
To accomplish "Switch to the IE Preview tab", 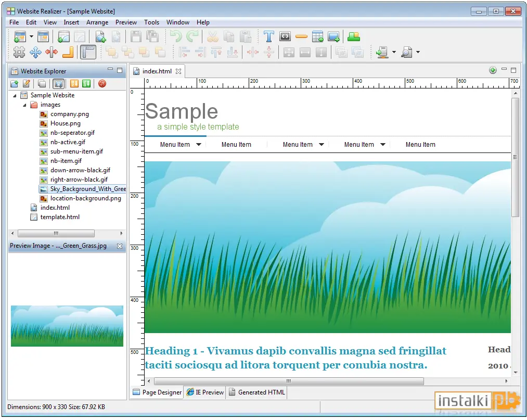I will click(205, 392).
